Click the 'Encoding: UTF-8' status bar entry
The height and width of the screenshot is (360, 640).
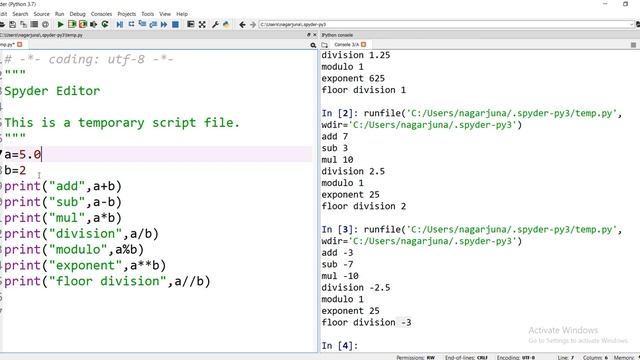coord(516,358)
